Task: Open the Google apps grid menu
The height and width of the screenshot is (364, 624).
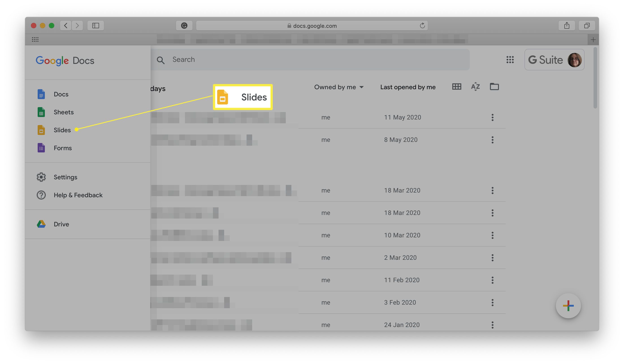Action: (510, 60)
